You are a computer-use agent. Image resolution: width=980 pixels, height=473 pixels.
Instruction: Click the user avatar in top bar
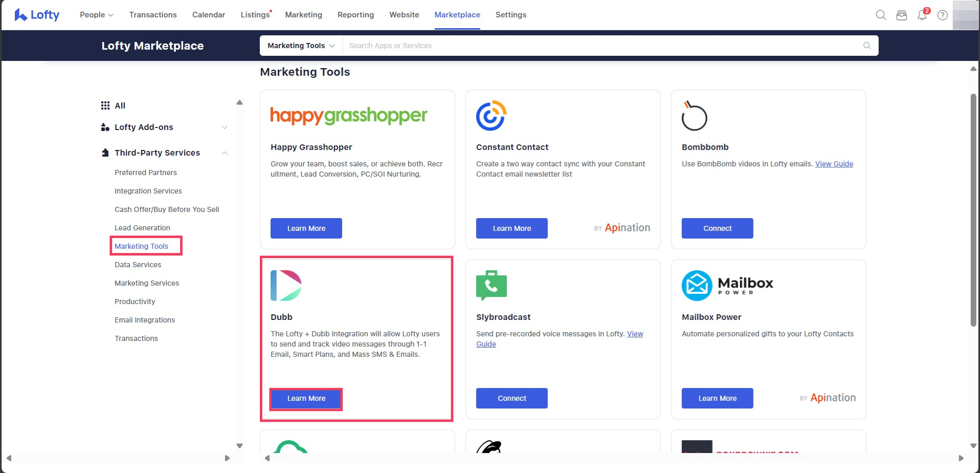point(966,15)
